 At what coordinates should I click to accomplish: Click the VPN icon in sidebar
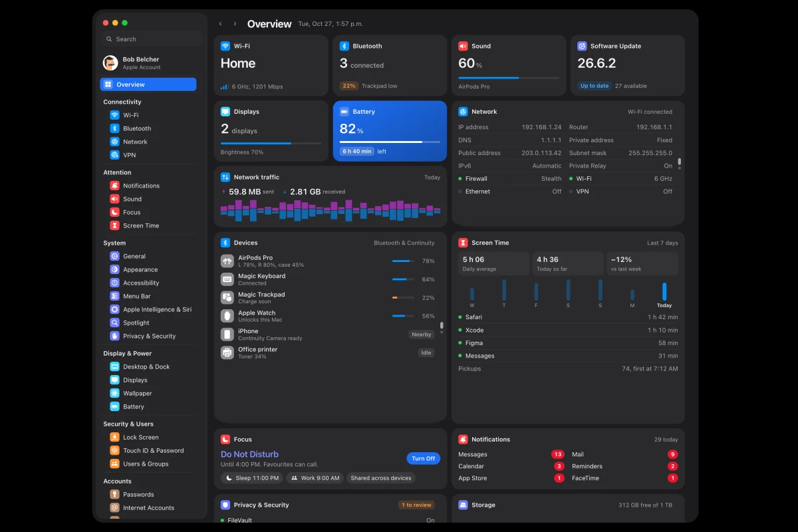[114, 155]
